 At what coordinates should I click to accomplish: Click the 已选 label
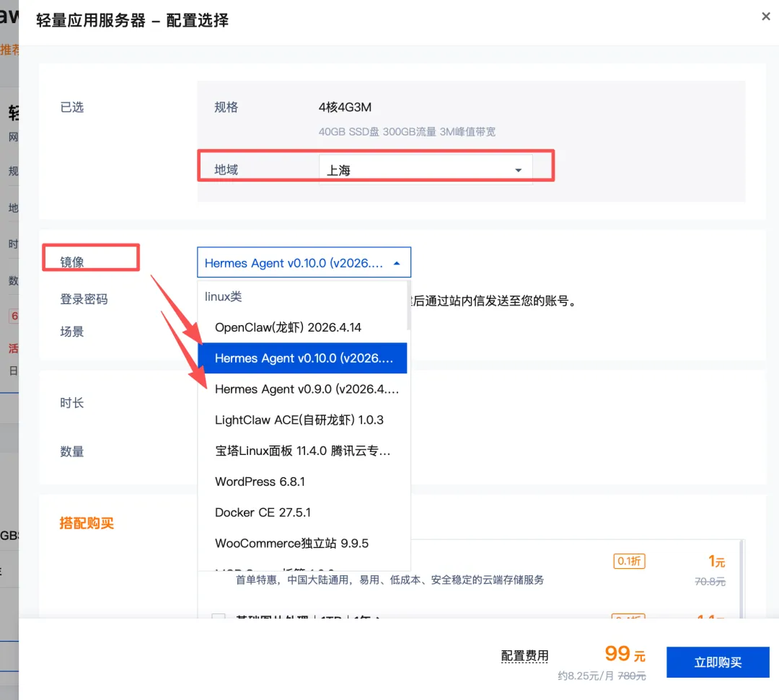coord(71,107)
